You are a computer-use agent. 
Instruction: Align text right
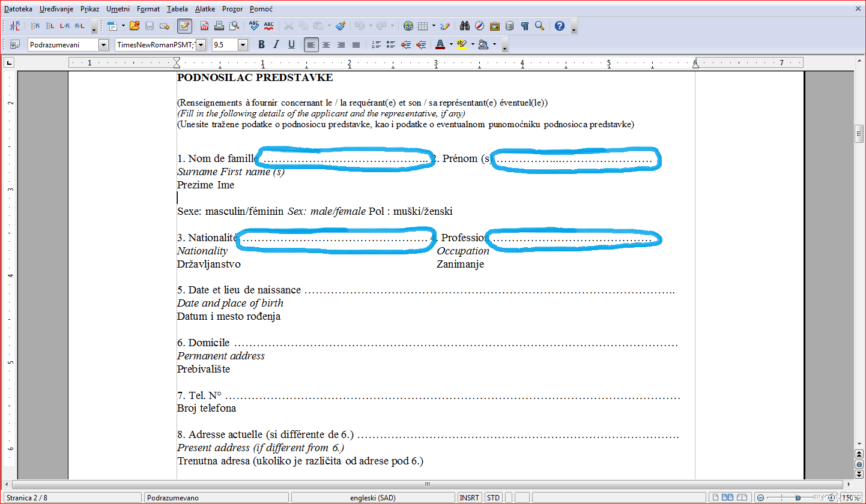click(x=341, y=44)
